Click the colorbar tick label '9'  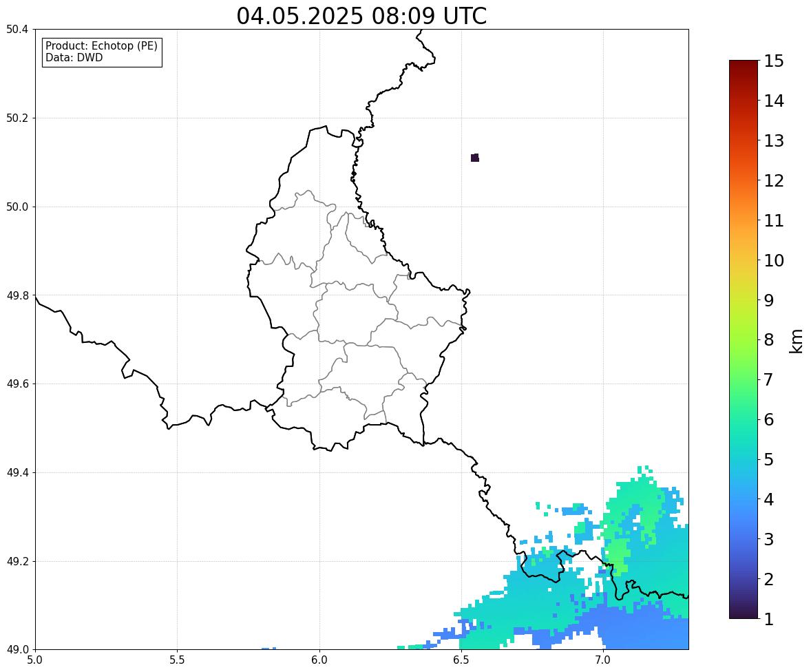tap(768, 300)
